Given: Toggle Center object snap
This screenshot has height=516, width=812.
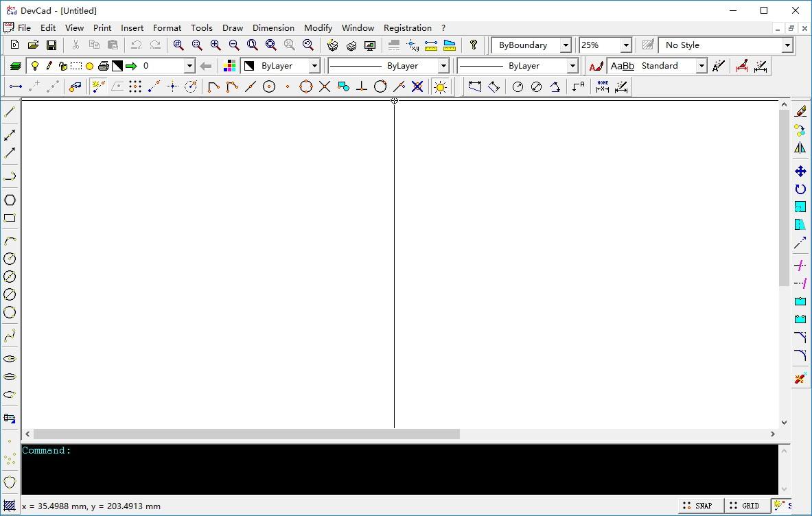Looking at the screenshot, I should point(269,86).
